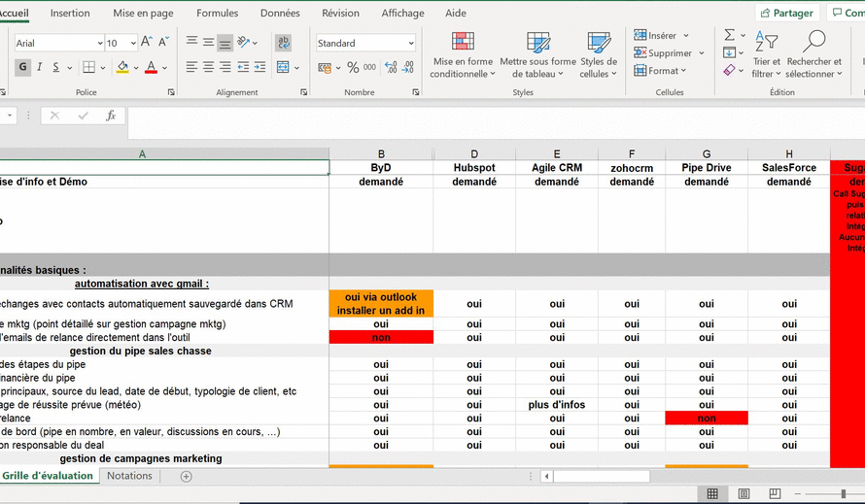The height and width of the screenshot is (504, 865).
Task: Switch to Page Layout view
Action: [744, 493]
